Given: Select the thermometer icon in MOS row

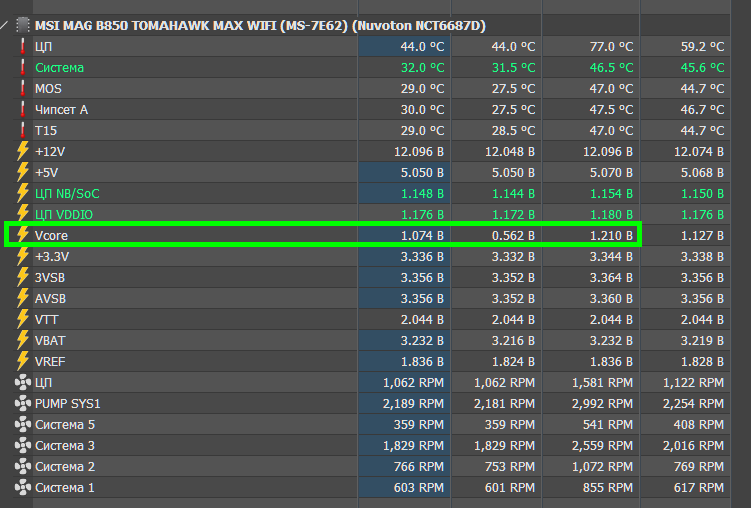Looking at the screenshot, I should [22, 89].
